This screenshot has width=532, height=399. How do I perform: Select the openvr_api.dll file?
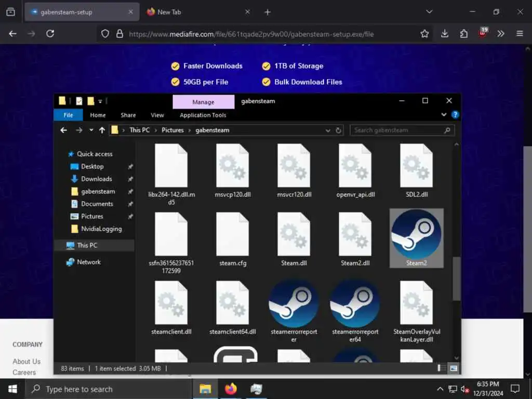point(355,170)
